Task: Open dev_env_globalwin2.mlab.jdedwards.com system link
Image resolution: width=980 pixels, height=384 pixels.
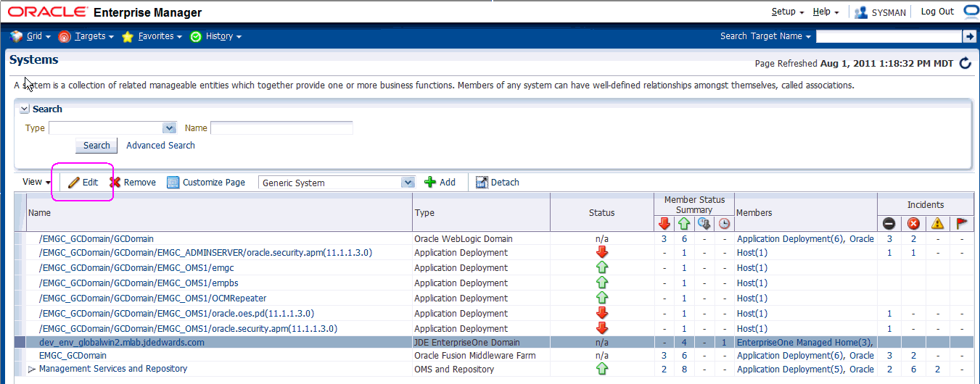Action: click(x=121, y=342)
